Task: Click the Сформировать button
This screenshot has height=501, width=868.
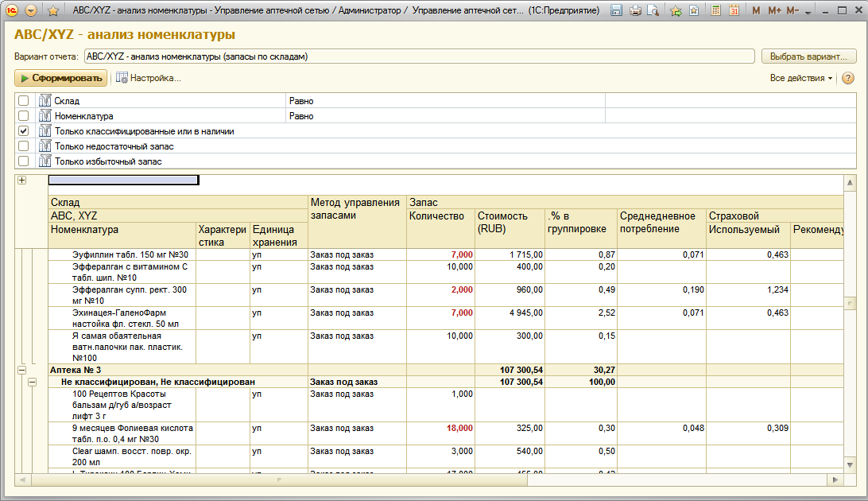Action: pos(61,78)
